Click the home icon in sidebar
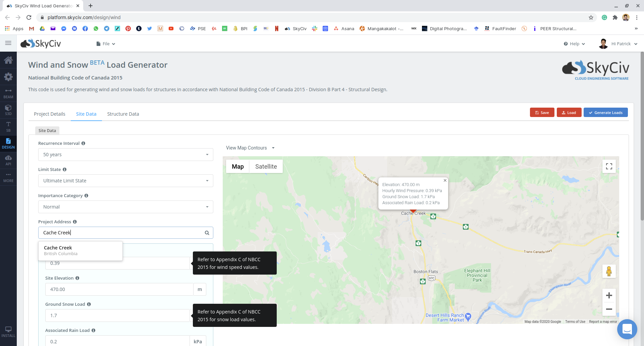 click(x=8, y=60)
